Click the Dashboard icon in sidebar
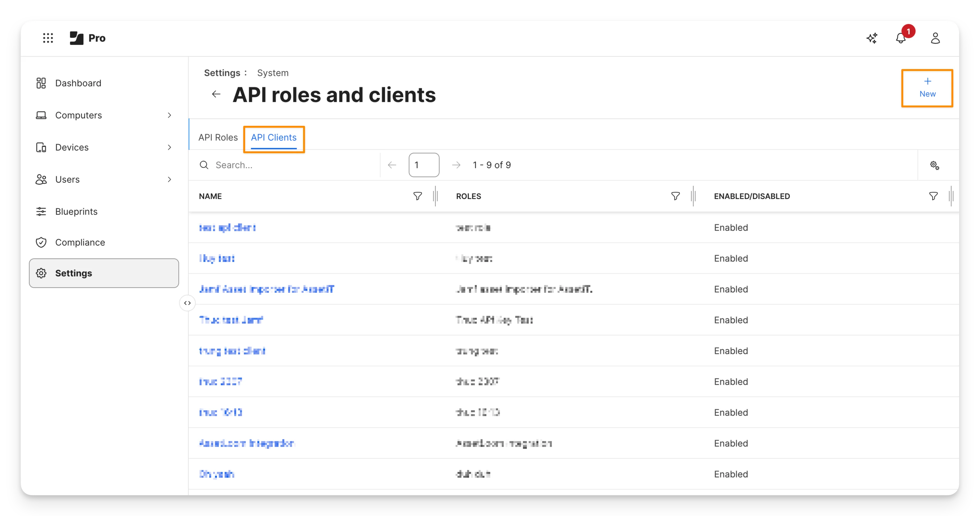 pos(41,83)
